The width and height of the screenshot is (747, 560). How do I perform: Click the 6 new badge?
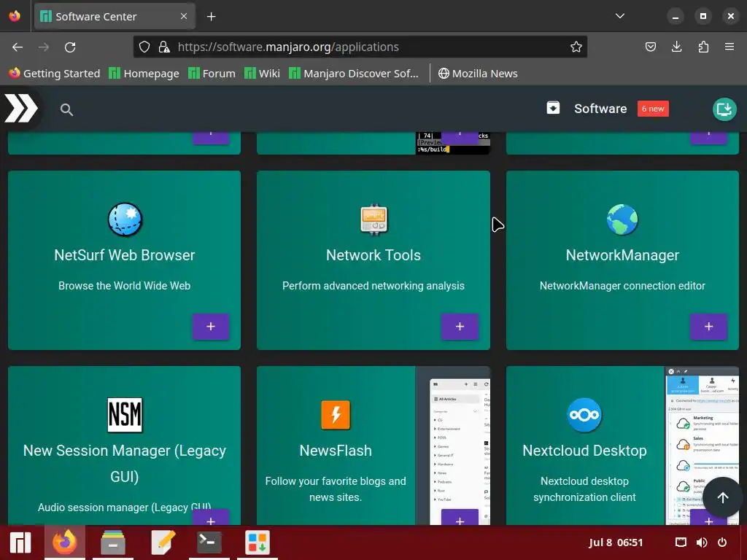653,109
